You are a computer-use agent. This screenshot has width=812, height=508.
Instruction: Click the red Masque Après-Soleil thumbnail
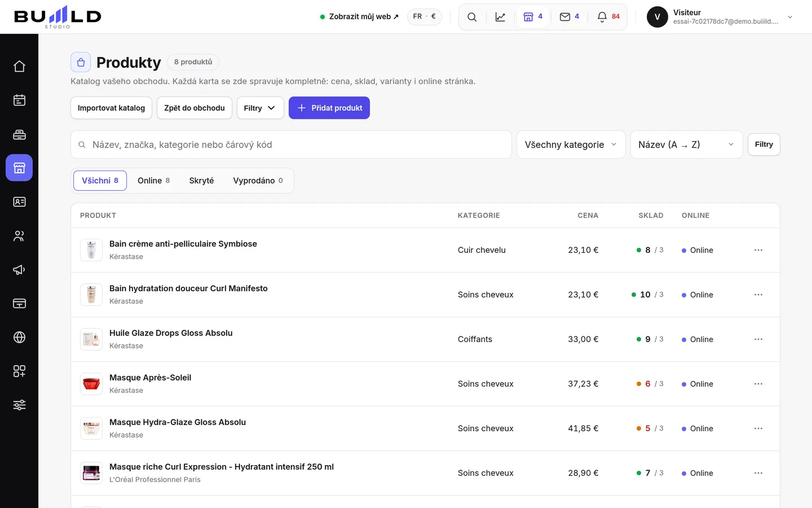coord(91,384)
